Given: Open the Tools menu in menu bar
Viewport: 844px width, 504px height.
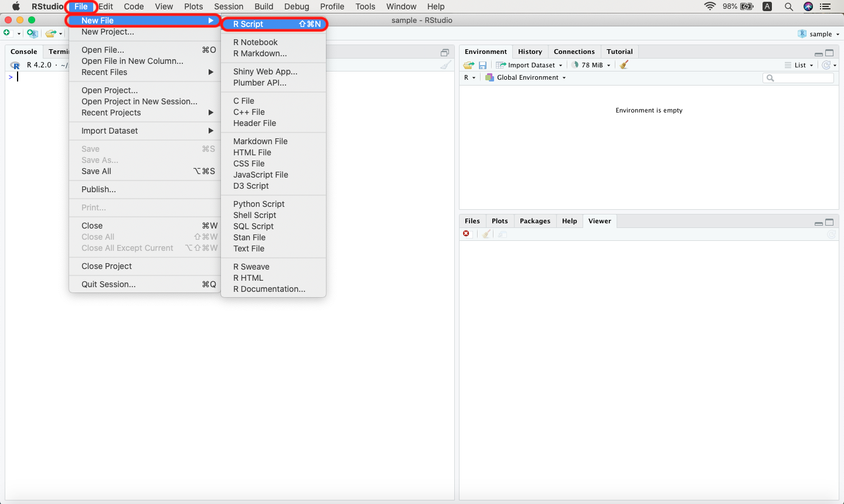Looking at the screenshot, I should point(365,6).
